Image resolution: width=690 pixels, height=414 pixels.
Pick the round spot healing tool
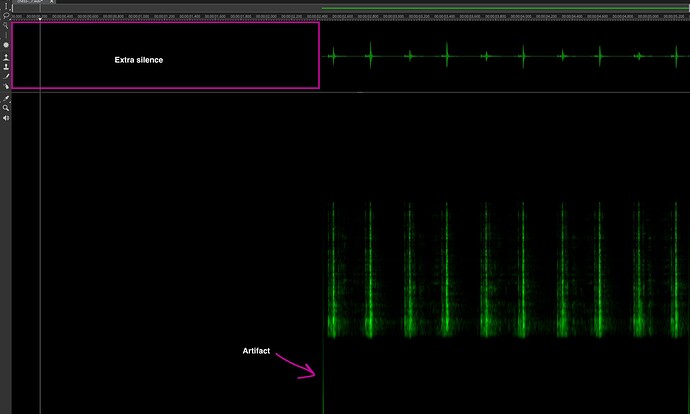6,45
